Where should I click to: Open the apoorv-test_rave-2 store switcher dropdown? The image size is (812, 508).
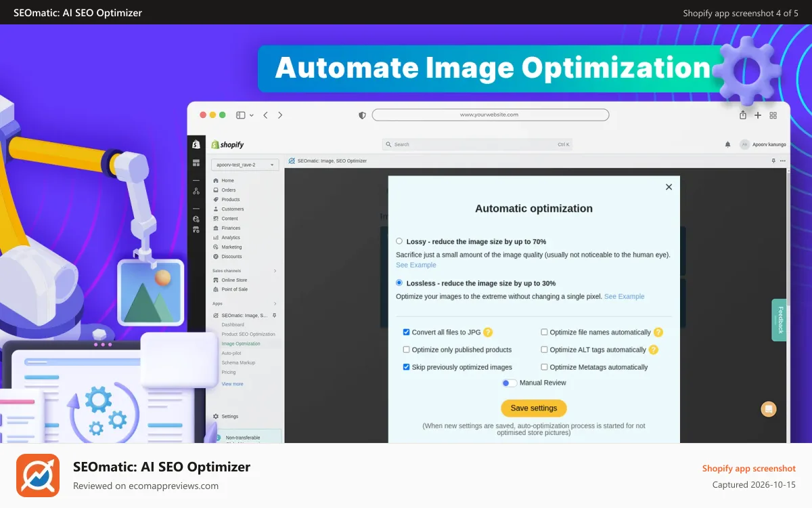245,165
